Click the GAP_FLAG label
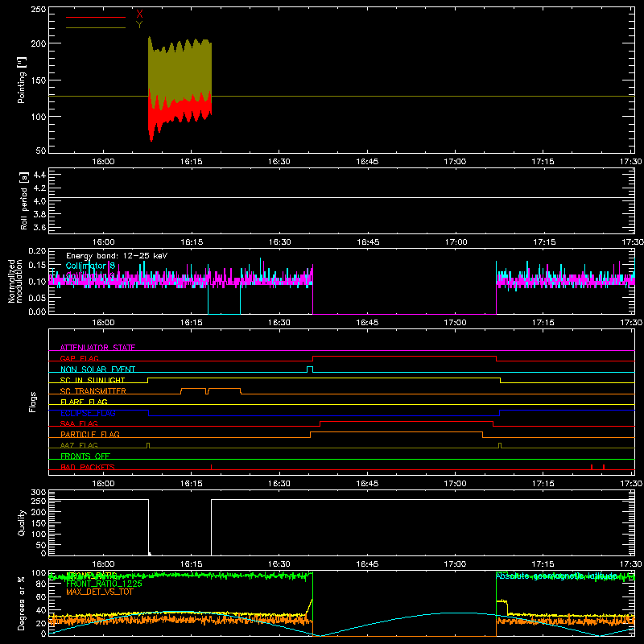644x644 pixels. click(79, 358)
